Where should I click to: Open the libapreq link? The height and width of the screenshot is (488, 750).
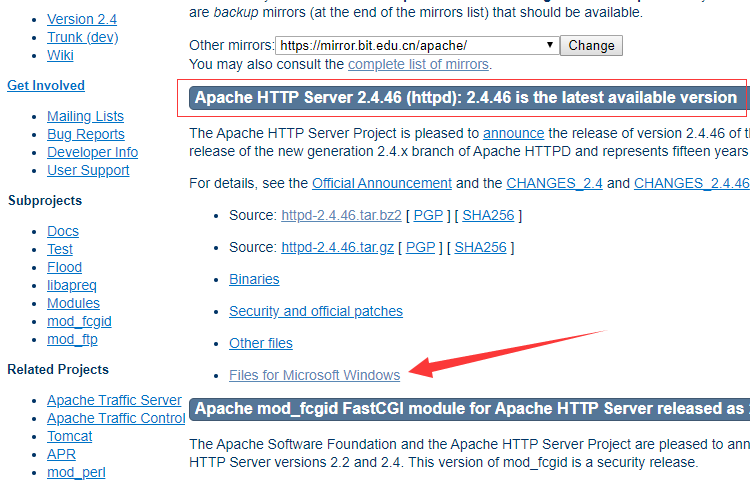coord(72,286)
